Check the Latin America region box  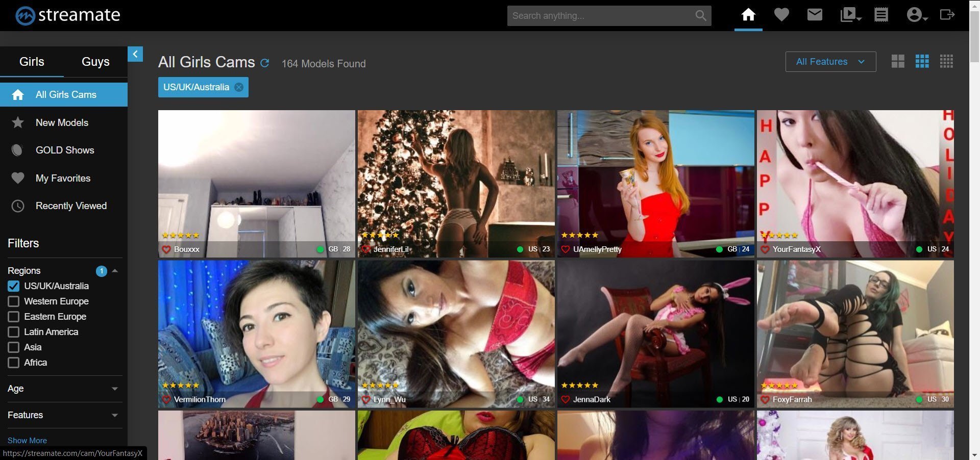pyautogui.click(x=14, y=332)
